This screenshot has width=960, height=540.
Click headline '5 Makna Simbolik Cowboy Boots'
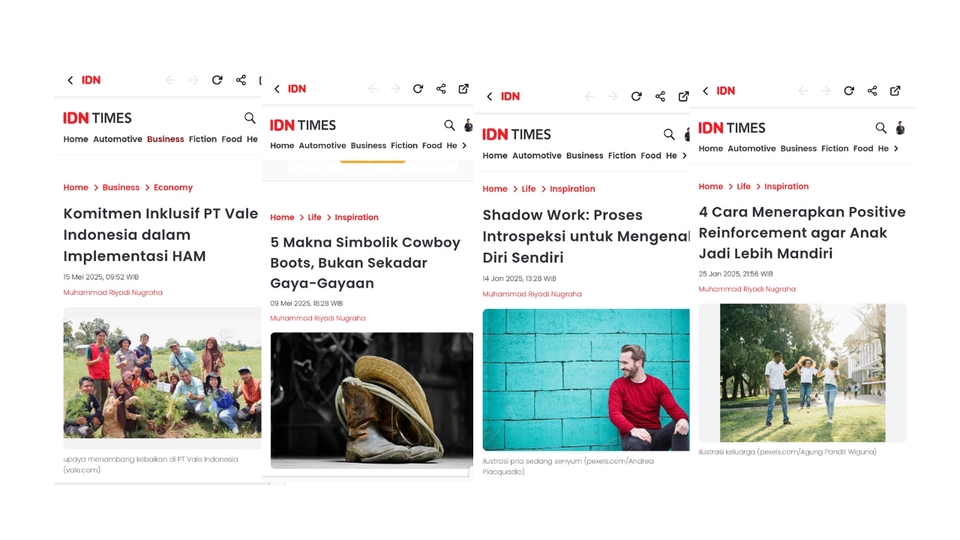[x=365, y=263]
